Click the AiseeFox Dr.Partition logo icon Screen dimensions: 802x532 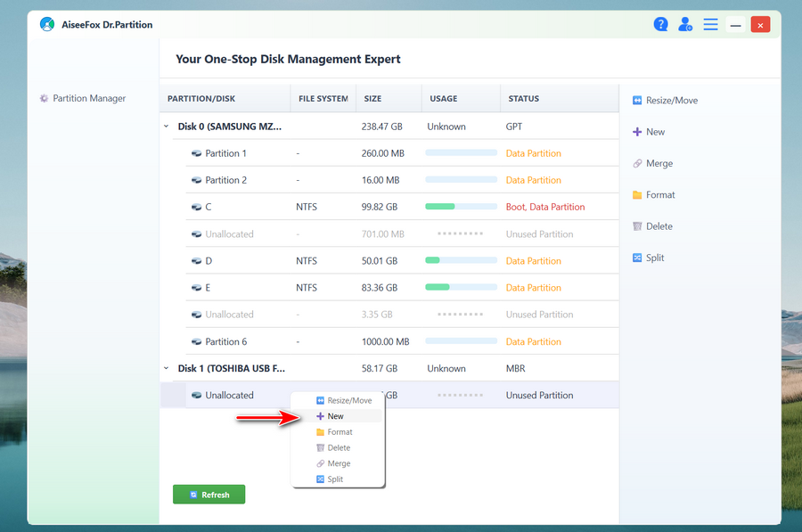[47, 24]
